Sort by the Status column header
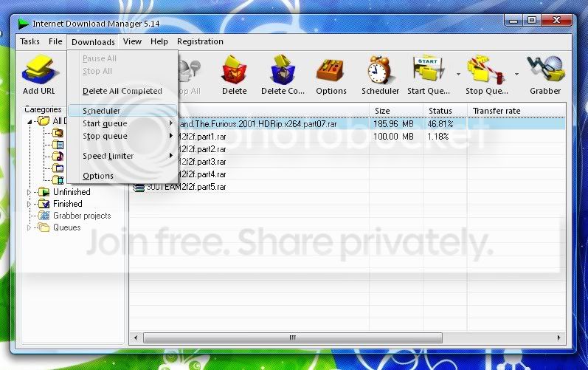This screenshot has height=370, width=588. (445, 111)
